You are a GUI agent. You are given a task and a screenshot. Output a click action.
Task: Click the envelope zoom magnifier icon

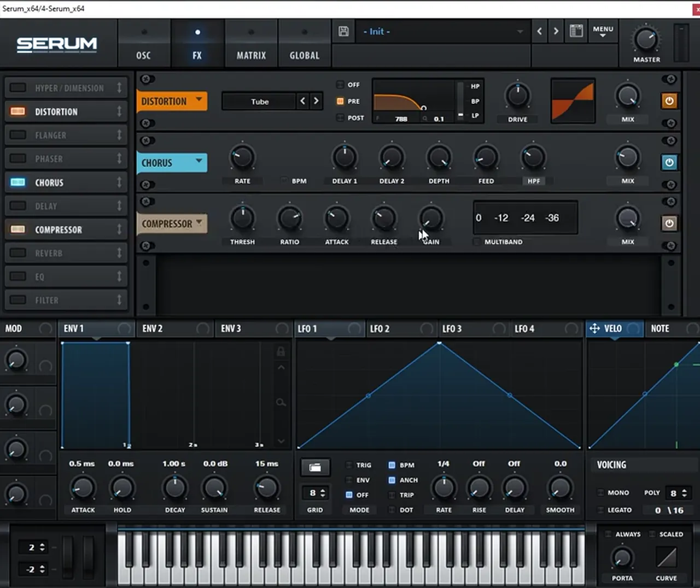coord(281,403)
